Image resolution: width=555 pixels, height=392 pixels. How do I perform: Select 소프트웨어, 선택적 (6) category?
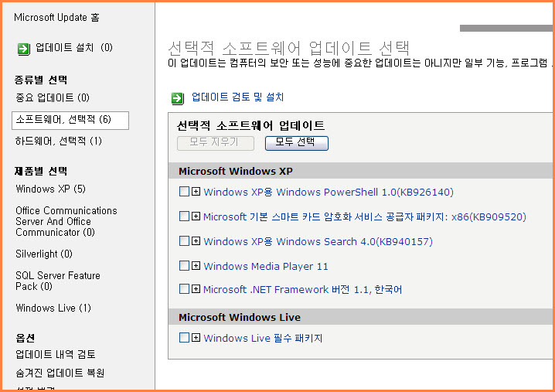point(70,120)
